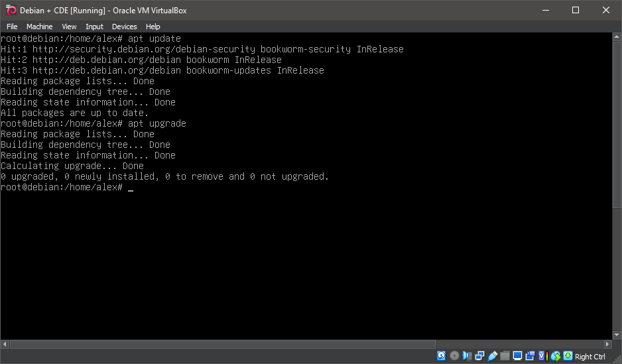Open the Input menu
Image resolution: width=622 pixels, height=364 pixels.
point(94,27)
